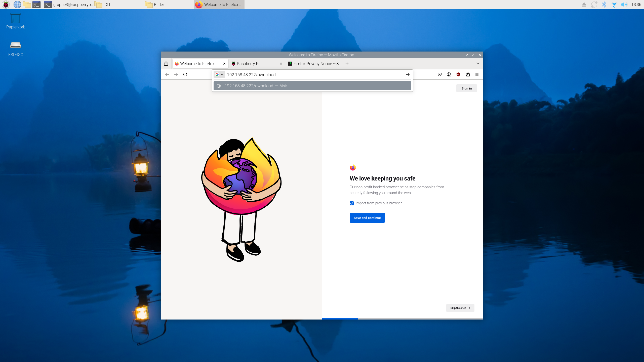Open the Firefox application menu
This screenshot has height=362, width=644.
point(477,74)
